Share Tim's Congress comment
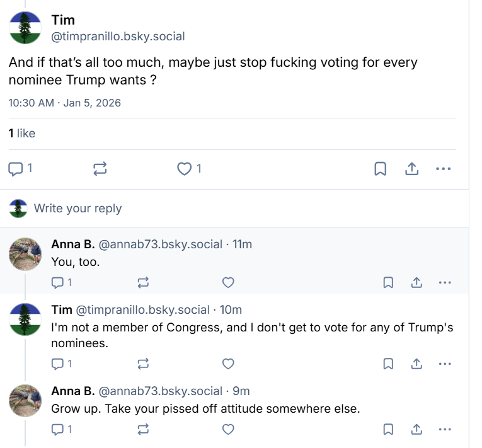The width and height of the screenshot is (482, 448). click(x=416, y=364)
